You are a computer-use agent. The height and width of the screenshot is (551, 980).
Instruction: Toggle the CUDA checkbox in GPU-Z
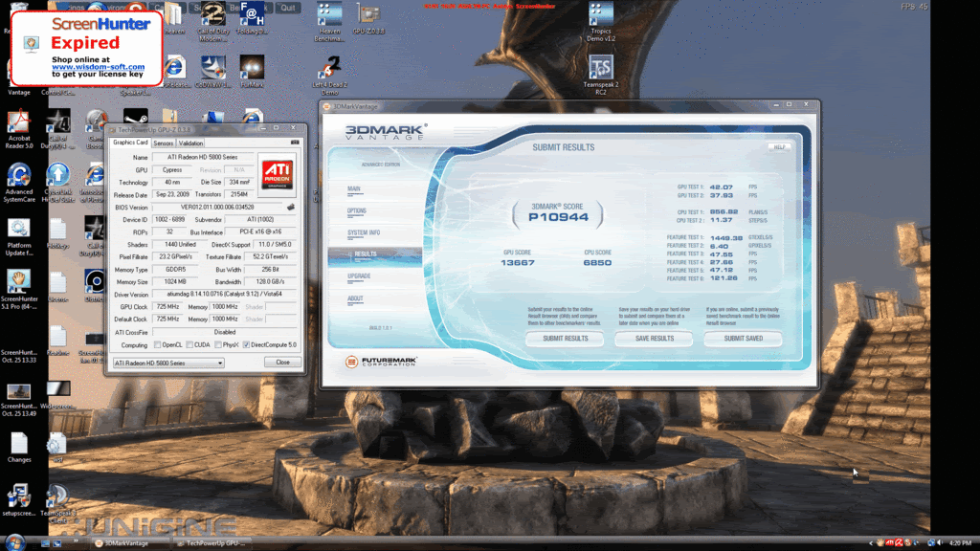(189, 344)
